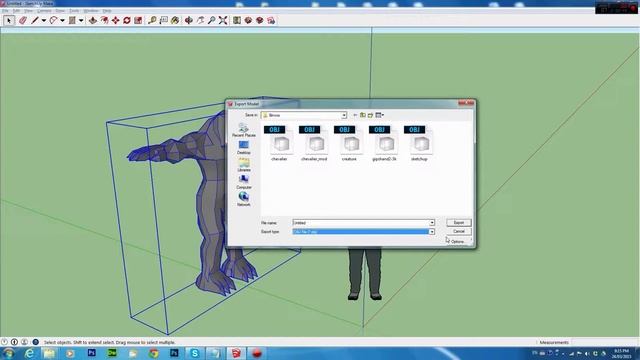Screen dimensions: 640x360
Task: Click the Up One Level folder icon
Action: 362,115
